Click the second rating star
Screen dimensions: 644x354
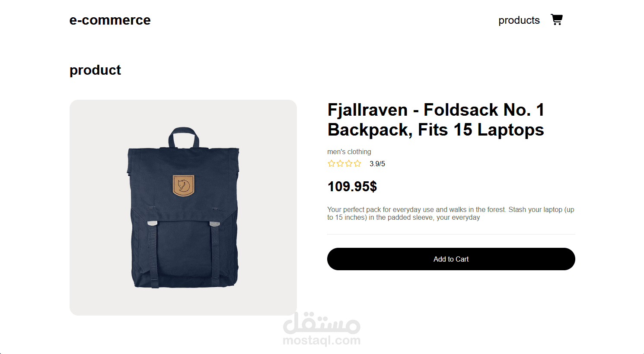click(340, 164)
